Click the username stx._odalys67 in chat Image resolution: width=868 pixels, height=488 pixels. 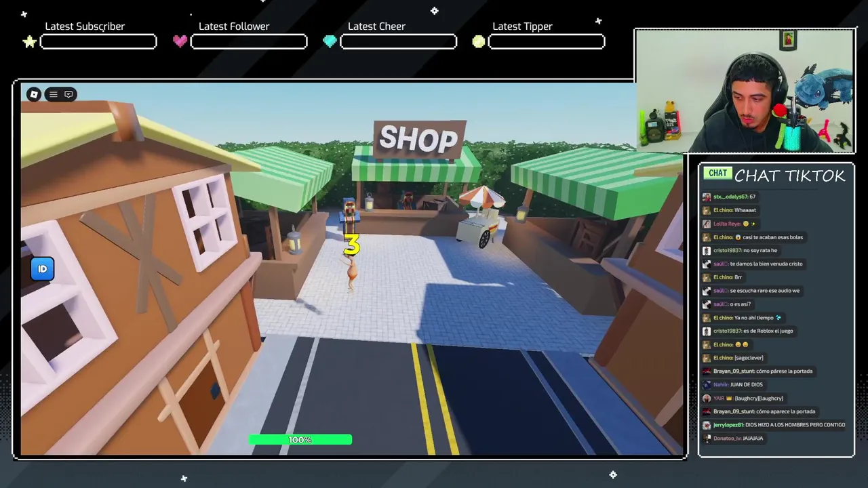[x=730, y=197]
